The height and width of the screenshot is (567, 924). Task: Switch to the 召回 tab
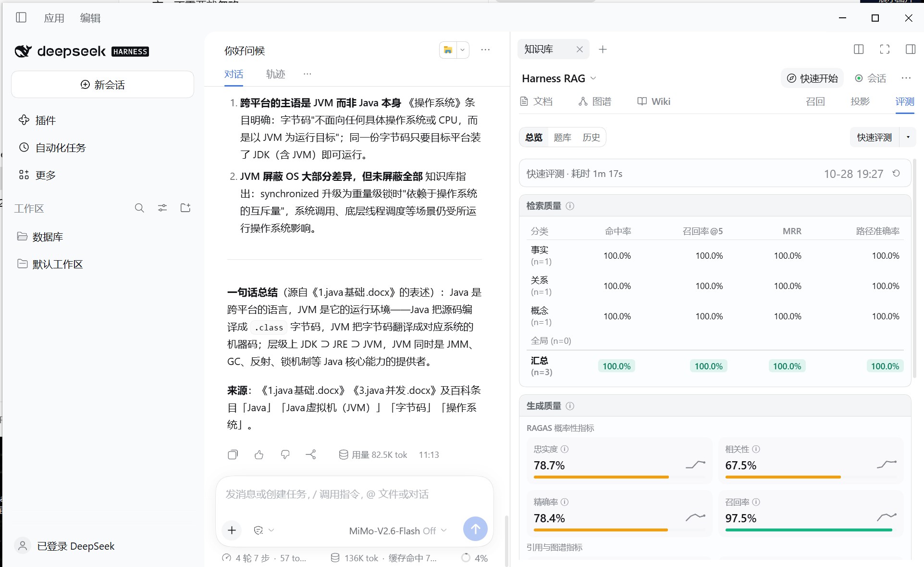(815, 101)
